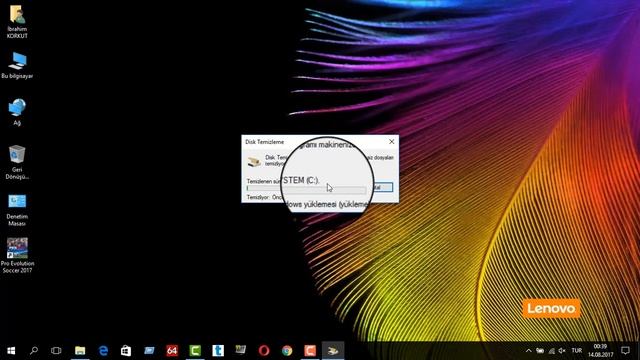Screen dimensions: 640x360
Task: Click the battery status tray icon
Action: pos(540,351)
